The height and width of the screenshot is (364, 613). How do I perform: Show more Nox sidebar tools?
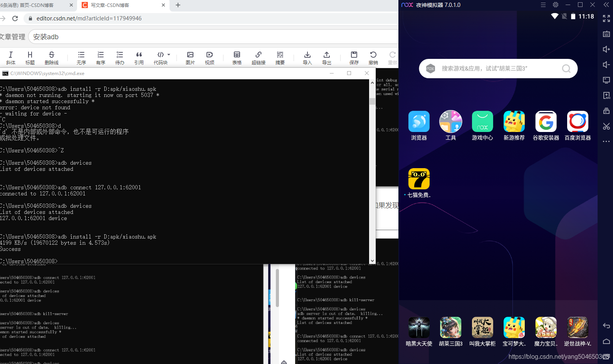pos(606,141)
